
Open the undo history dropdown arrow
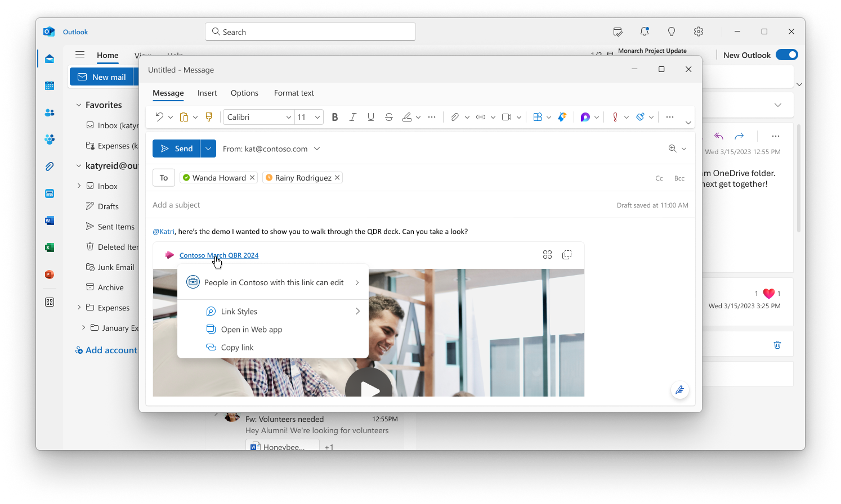[171, 118]
